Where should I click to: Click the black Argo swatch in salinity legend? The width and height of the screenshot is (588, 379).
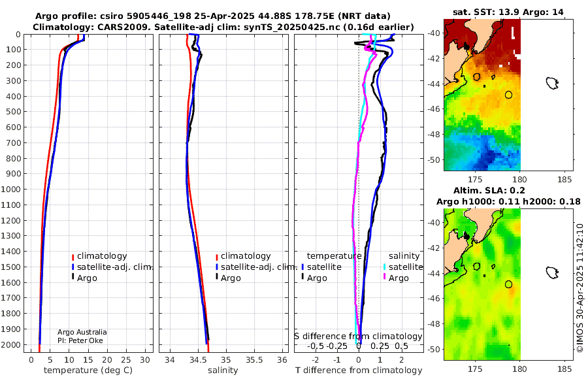[217, 277]
